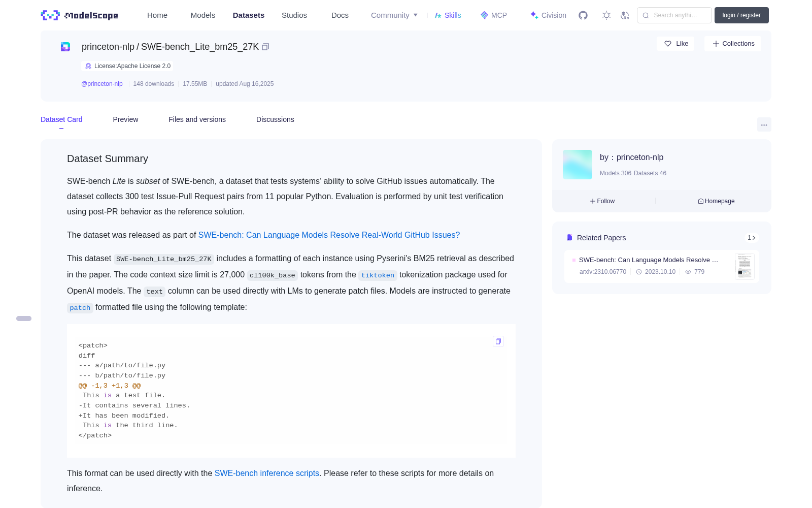
Task: Focus the Search anything input field
Action: pyautogui.click(x=674, y=15)
